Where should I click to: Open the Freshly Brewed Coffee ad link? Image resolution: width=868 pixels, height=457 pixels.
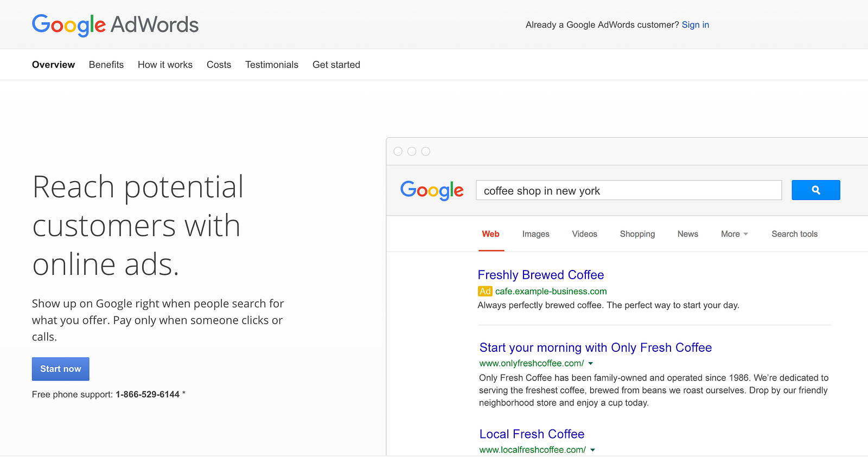click(x=541, y=275)
